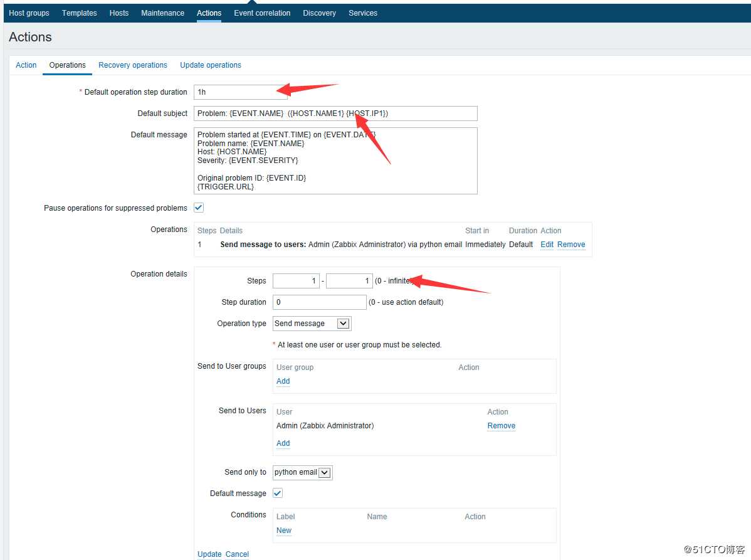
Task: Select the Operations tab
Action: point(67,65)
